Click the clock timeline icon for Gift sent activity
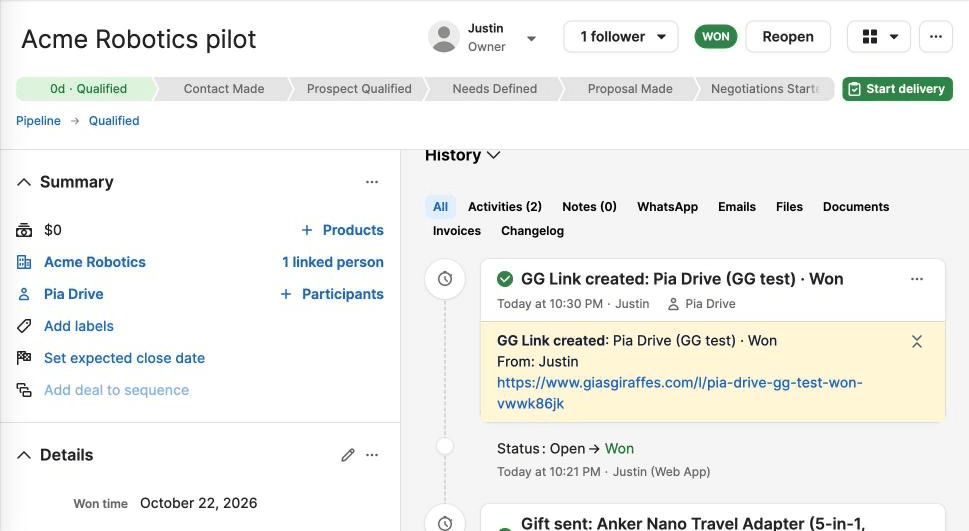969x531 pixels. click(445, 523)
